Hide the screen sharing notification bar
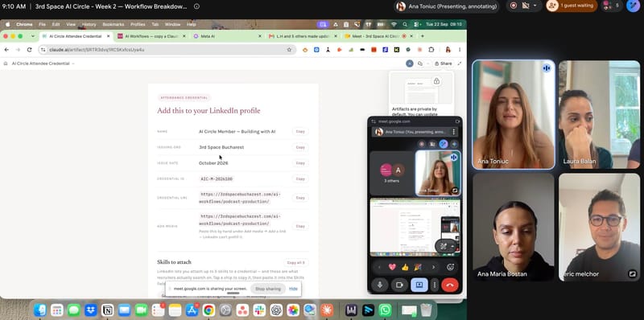Image resolution: width=644 pixels, height=320 pixels. 293,289
